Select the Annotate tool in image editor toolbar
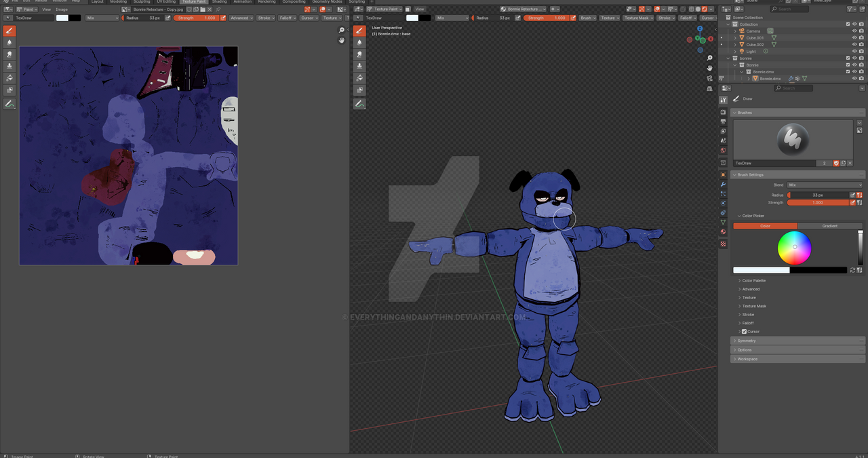This screenshot has height=458, width=868. (9, 104)
